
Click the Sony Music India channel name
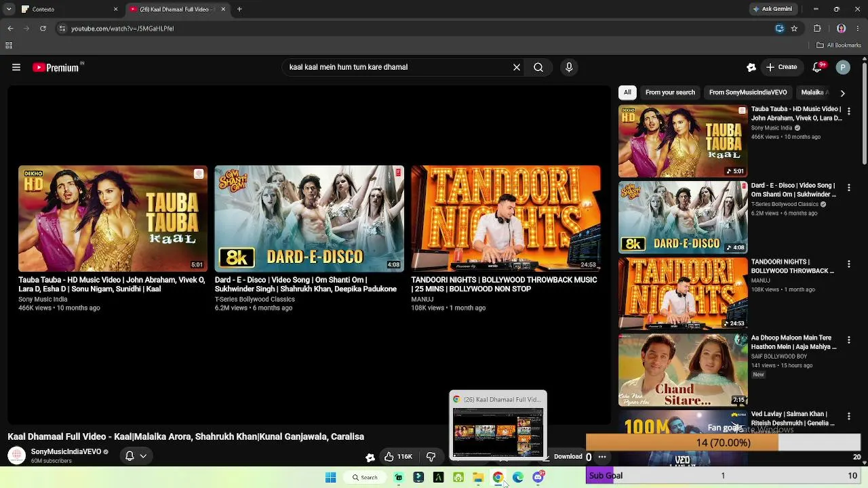pyautogui.click(x=43, y=299)
